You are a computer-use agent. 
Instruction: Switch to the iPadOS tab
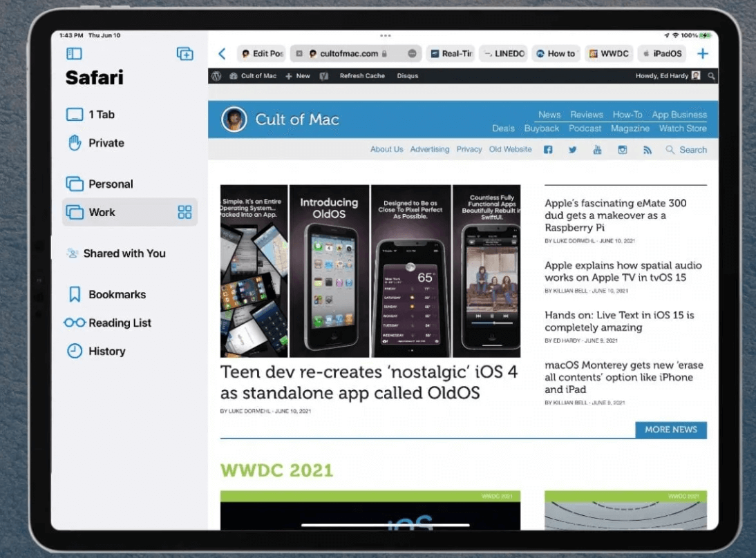pos(662,53)
